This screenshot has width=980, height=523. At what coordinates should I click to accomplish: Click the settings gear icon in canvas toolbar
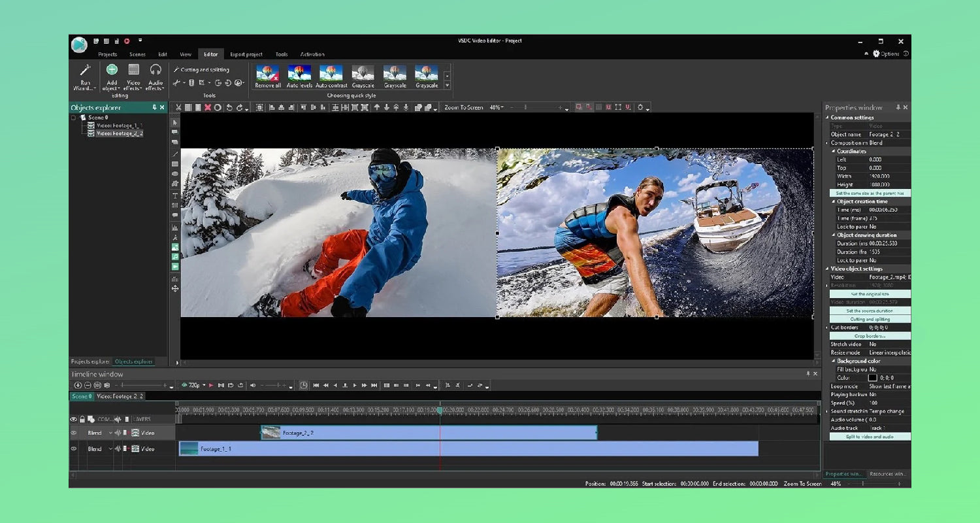tap(641, 107)
